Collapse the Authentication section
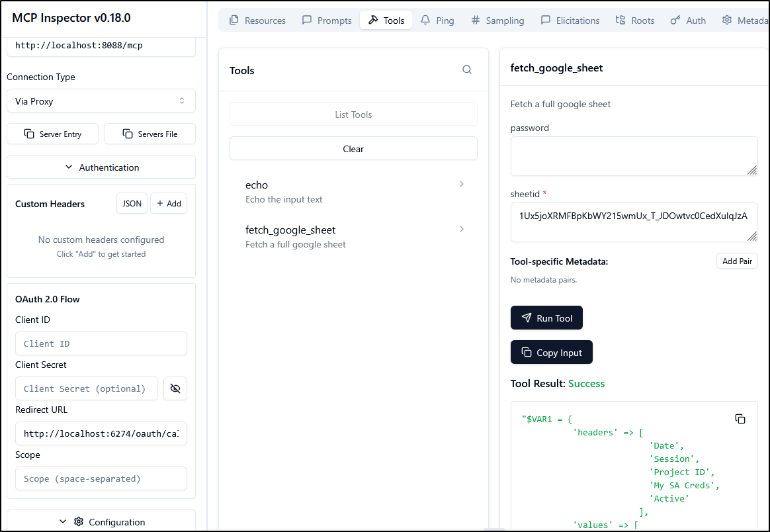Screen dimensions: 770x532 pos(101,167)
